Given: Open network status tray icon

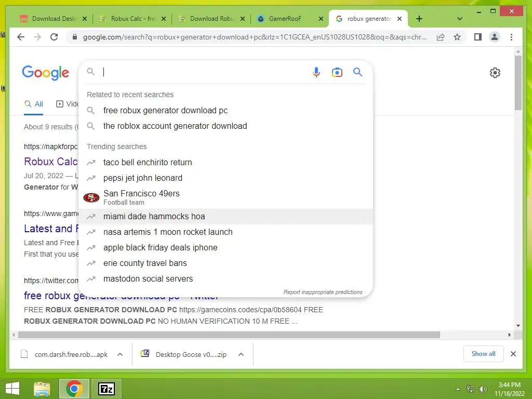Looking at the screenshot, I should pos(470,389).
